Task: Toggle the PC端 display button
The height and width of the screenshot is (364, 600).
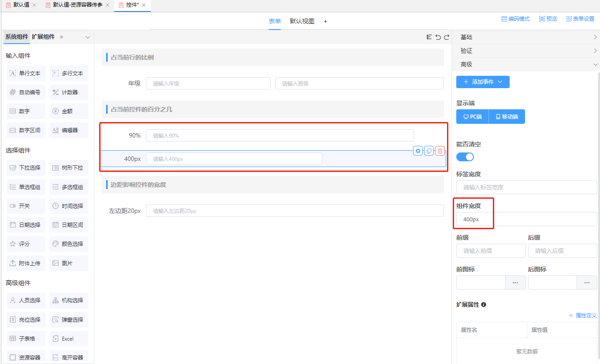Action: (472, 117)
